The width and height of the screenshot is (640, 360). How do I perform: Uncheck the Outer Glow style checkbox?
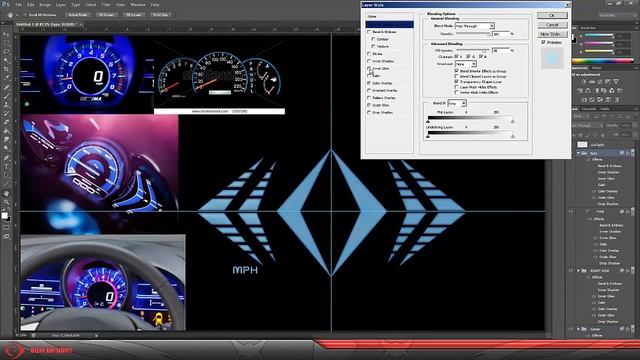(x=369, y=105)
